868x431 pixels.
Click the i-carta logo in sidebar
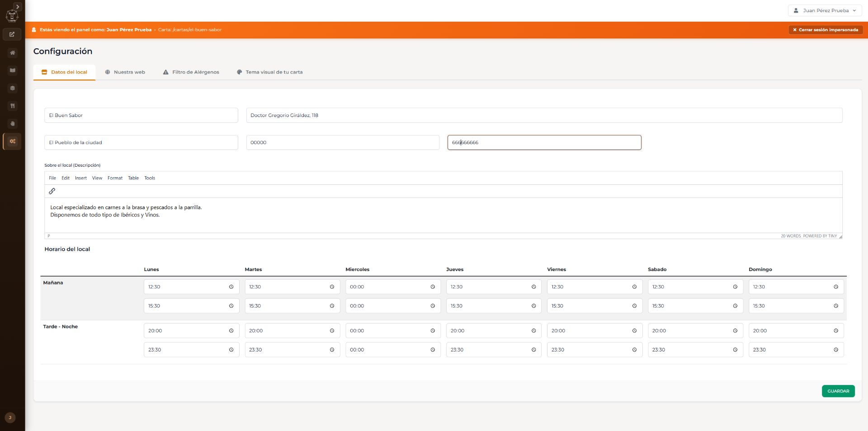click(12, 16)
